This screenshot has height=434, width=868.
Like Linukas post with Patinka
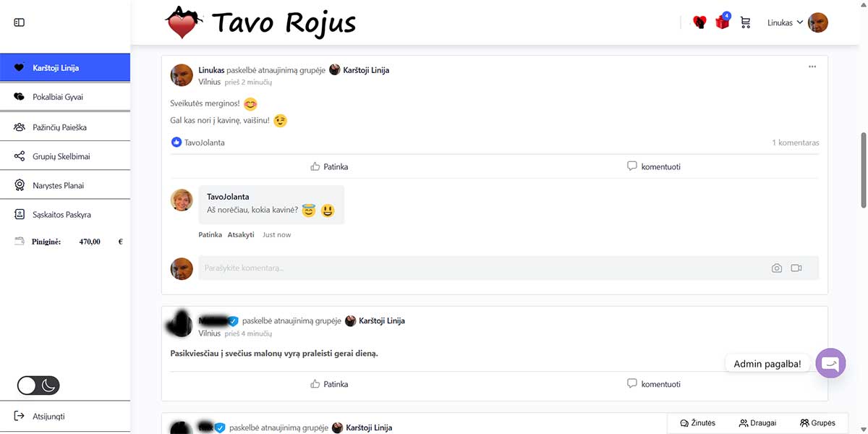tap(329, 166)
